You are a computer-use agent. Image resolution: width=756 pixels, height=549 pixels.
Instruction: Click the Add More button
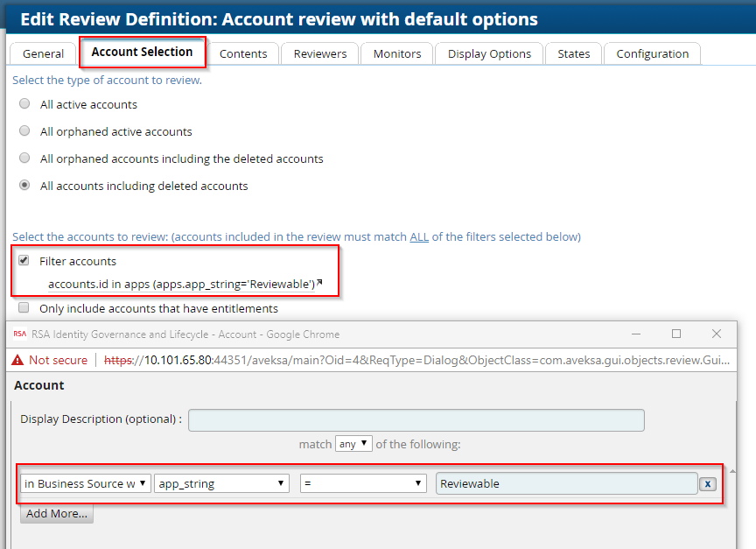pyautogui.click(x=56, y=514)
